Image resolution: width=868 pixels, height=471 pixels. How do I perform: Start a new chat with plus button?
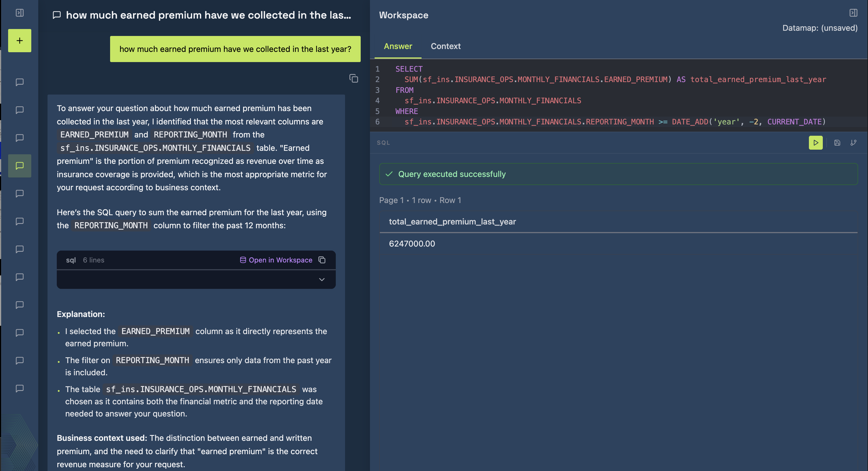(x=19, y=41)
